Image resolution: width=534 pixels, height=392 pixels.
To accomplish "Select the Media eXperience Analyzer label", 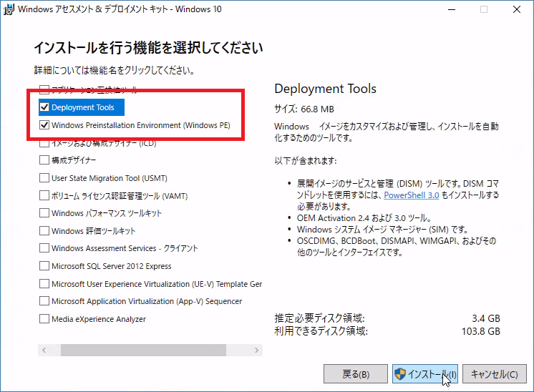I will point(99,319).
